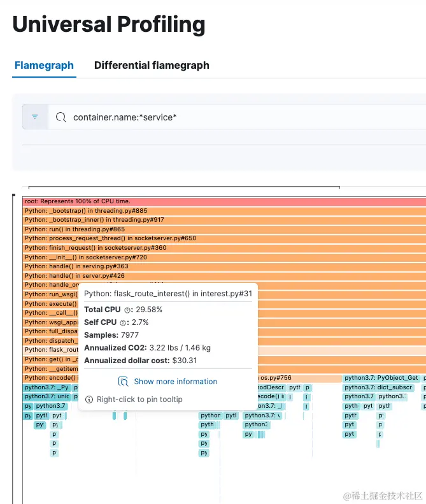Open the Differential flamegraph tab
The height and width of the screenshot is (504, 426).
pyautogui.click(x=152, y=66)
